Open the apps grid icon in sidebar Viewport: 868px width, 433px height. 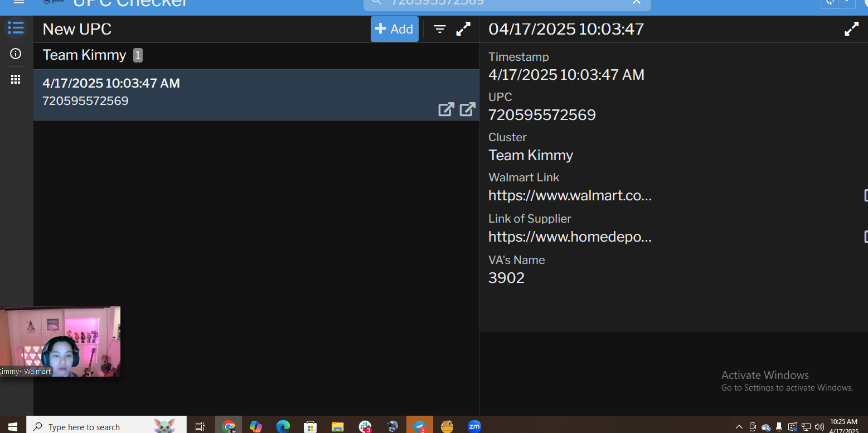[16, 80]
